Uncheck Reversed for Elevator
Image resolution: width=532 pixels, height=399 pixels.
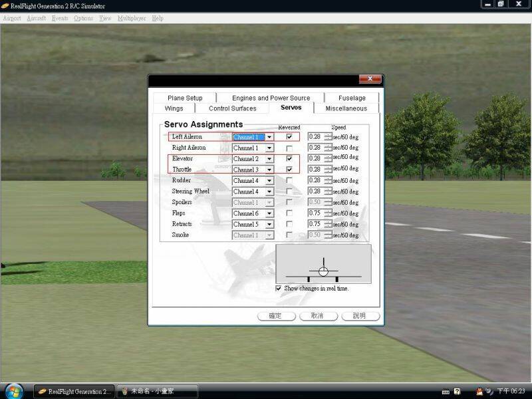coord(289,158)
